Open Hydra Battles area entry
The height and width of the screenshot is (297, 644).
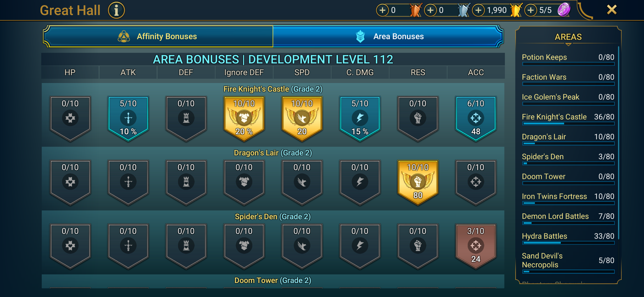pos(568,238)
